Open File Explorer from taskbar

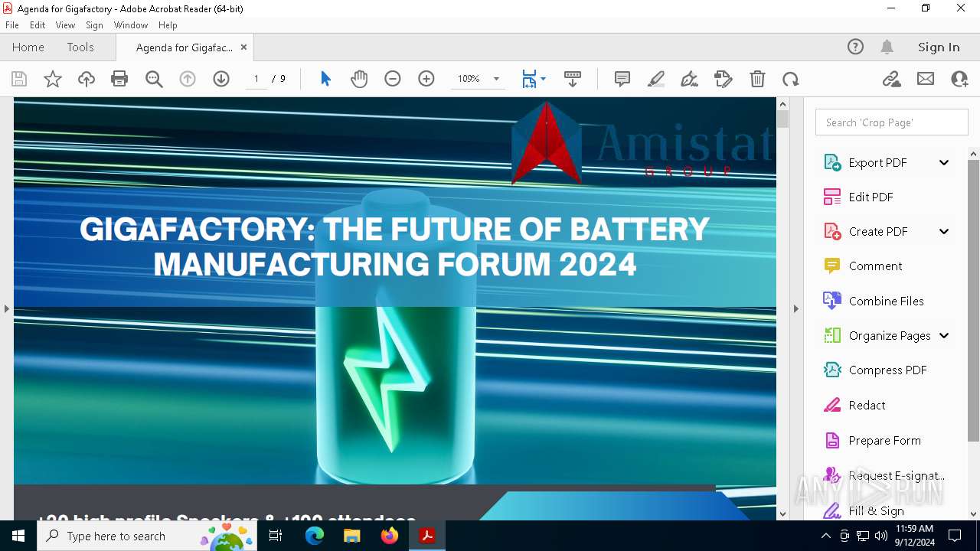click(x=351, y=536)
